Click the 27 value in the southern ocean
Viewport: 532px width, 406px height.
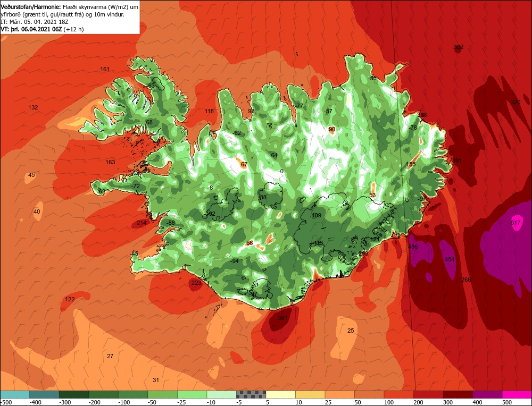pos(110,356)
